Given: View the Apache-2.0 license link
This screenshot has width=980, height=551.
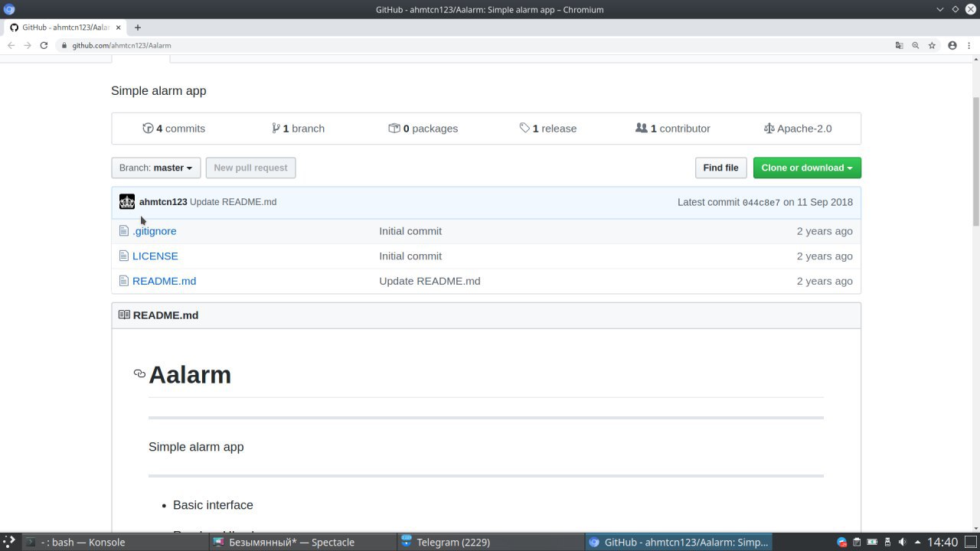Looking at the screenshot, I should (x=798, y=129).
